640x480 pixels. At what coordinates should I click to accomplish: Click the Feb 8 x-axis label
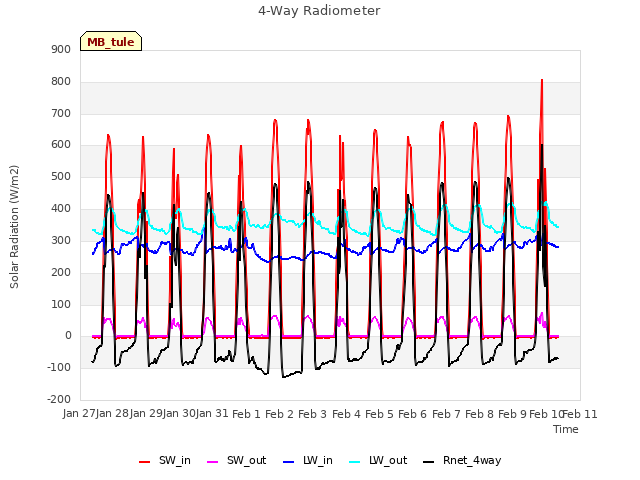point(480,414)
